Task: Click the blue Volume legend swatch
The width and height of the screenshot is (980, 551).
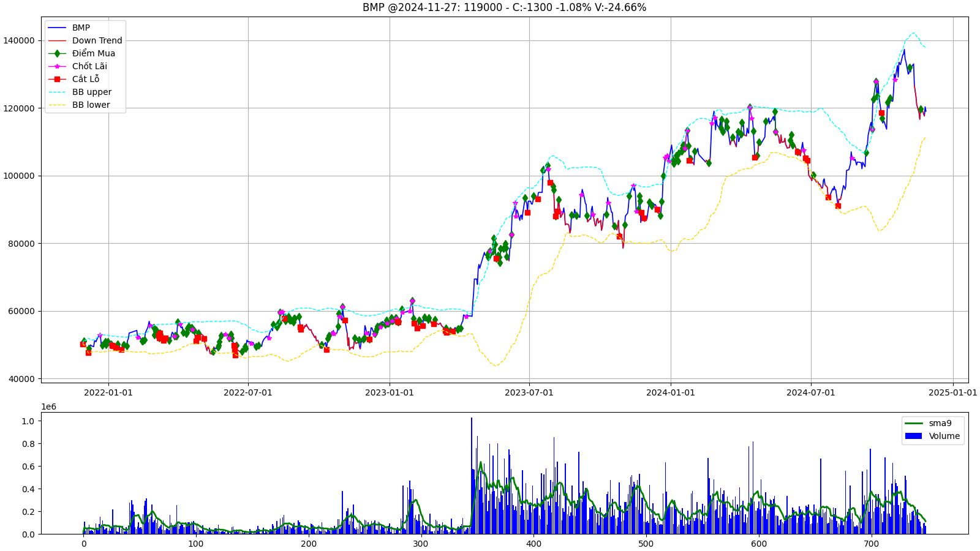Action: pyautogui.click(x=913, y=436)
